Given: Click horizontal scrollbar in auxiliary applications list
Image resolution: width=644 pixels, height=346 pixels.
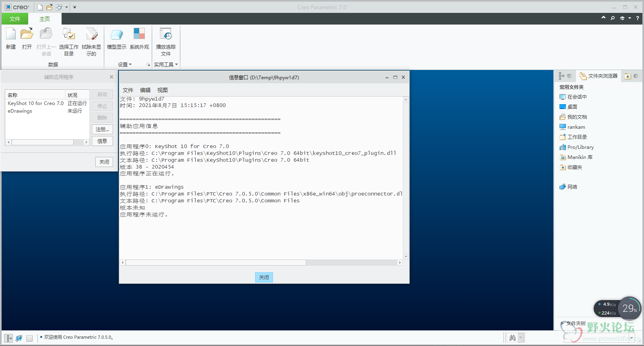Looking at the screenshot, I should (42, 142).
